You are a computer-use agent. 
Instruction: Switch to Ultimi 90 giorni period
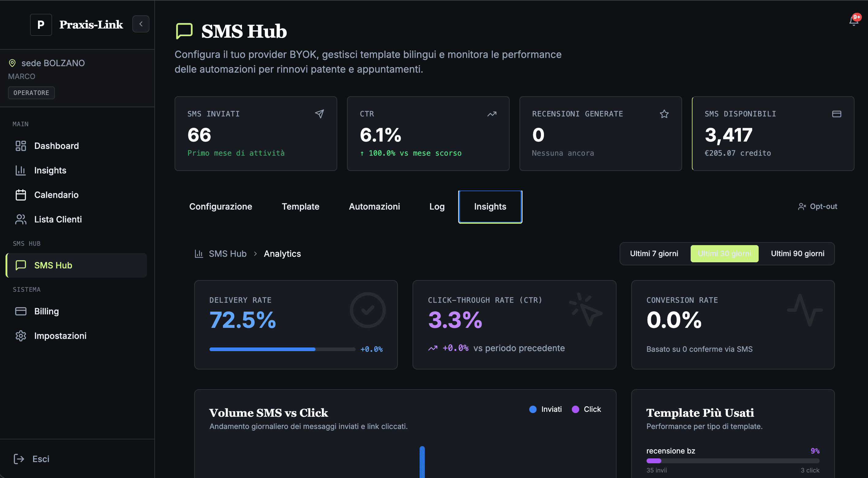[x=797, y=253]
